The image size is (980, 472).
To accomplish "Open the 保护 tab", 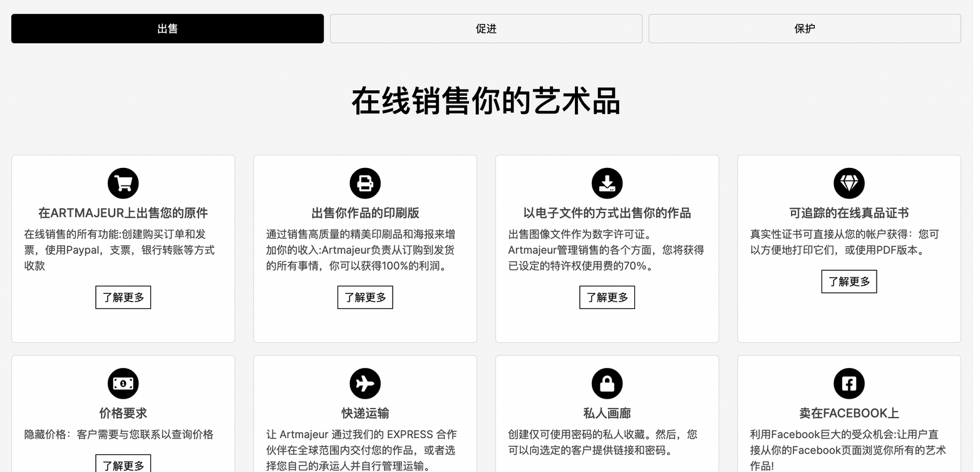I will [805, 29].
